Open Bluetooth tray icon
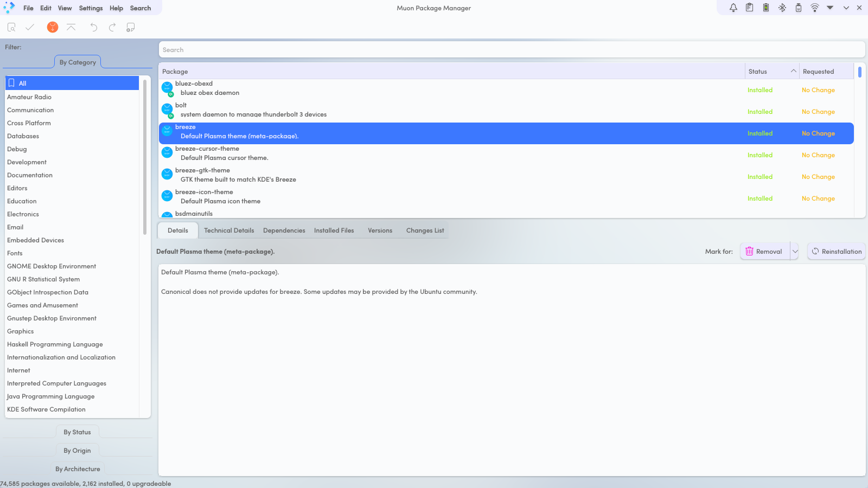868x488 pixels. (x=782, y=8)
